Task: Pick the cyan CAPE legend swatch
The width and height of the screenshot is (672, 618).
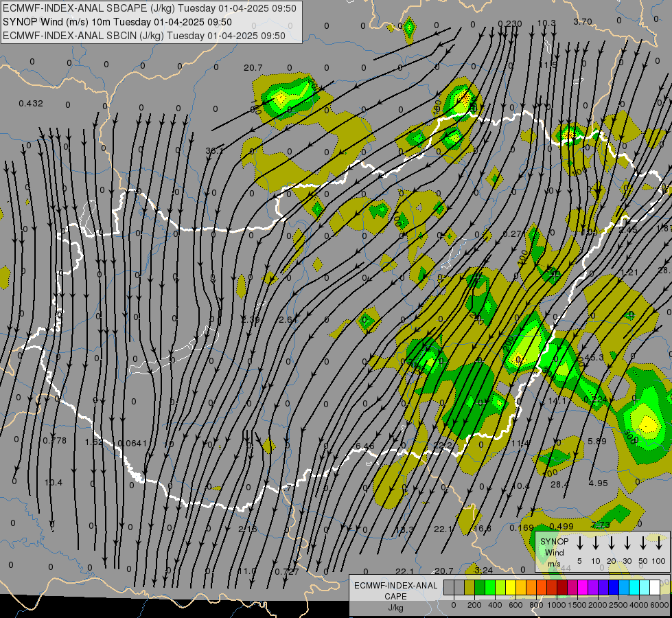Action: [634, 587]
